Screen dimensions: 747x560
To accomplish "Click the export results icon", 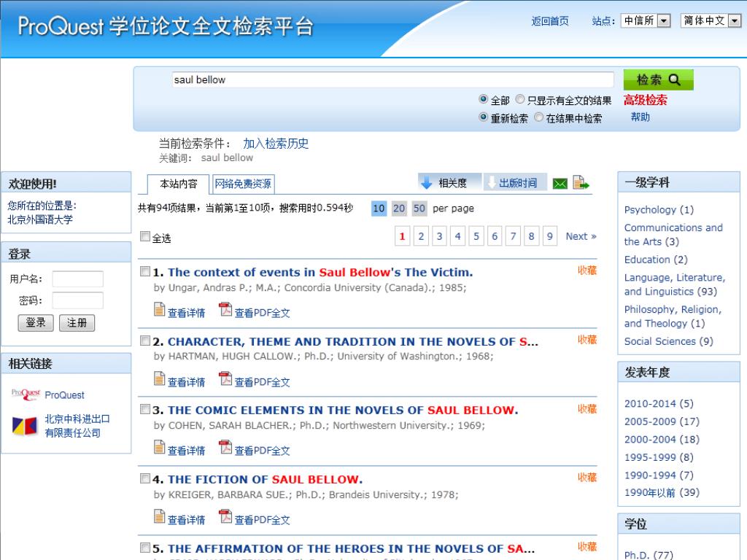I will click(581, 182).
